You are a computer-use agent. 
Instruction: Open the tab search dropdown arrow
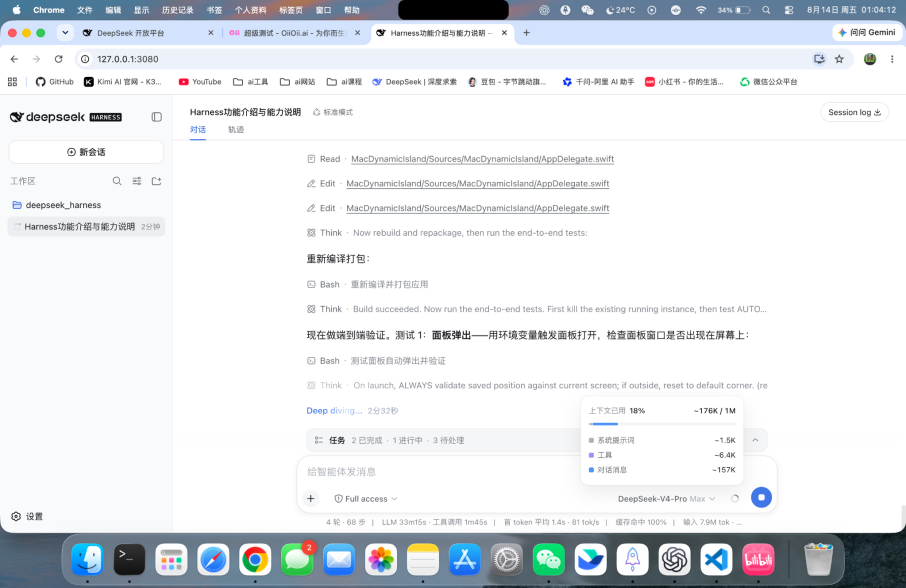click(x=65, y=33)
